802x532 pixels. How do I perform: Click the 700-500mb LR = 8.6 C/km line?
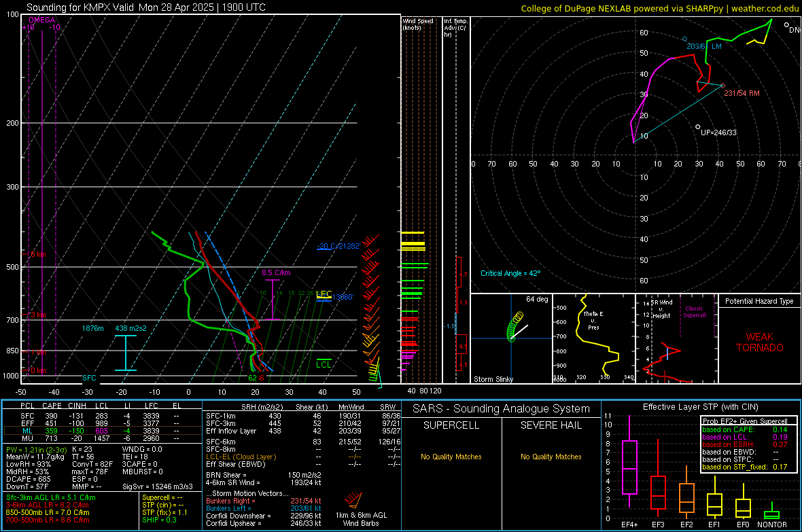(x=48, y=520)
